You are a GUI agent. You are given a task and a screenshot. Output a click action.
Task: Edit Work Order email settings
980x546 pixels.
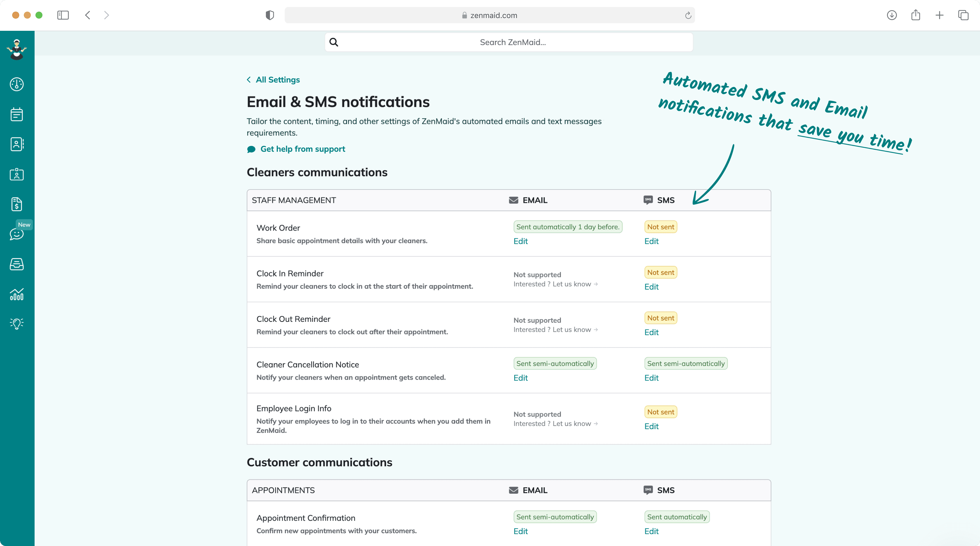[521, 241]
